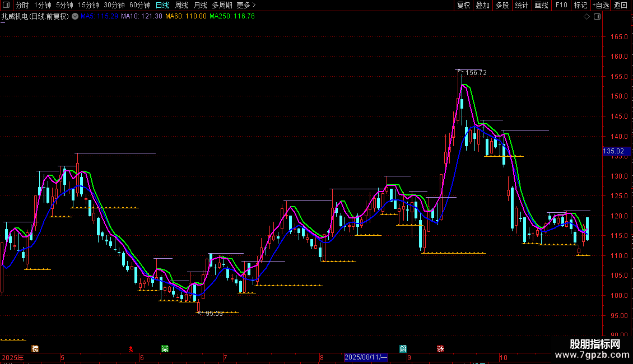633x364 pixels.
Task: Switch to 周线 weekly chart
Action: point(181,5)
